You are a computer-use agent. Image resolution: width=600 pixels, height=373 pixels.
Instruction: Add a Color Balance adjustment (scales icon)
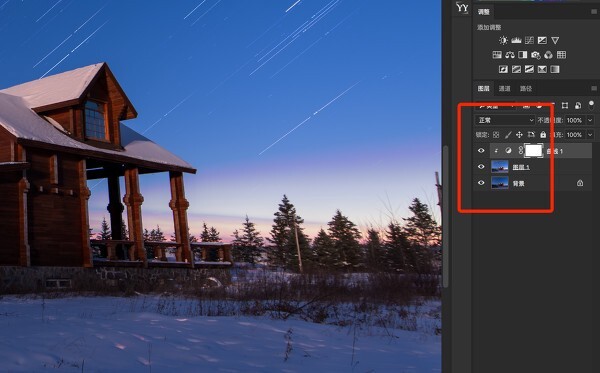pos(510,55)
